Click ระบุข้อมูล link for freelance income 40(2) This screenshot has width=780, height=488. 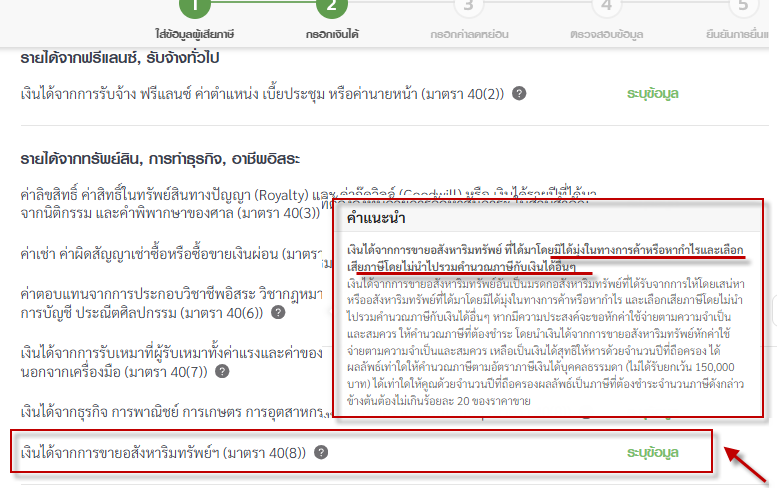[652, 93]
